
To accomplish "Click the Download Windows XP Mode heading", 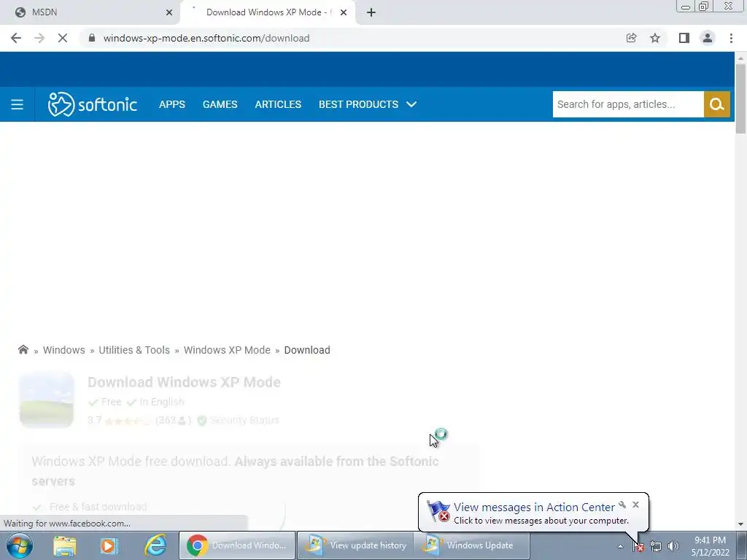I will click(x=184, y=382).
